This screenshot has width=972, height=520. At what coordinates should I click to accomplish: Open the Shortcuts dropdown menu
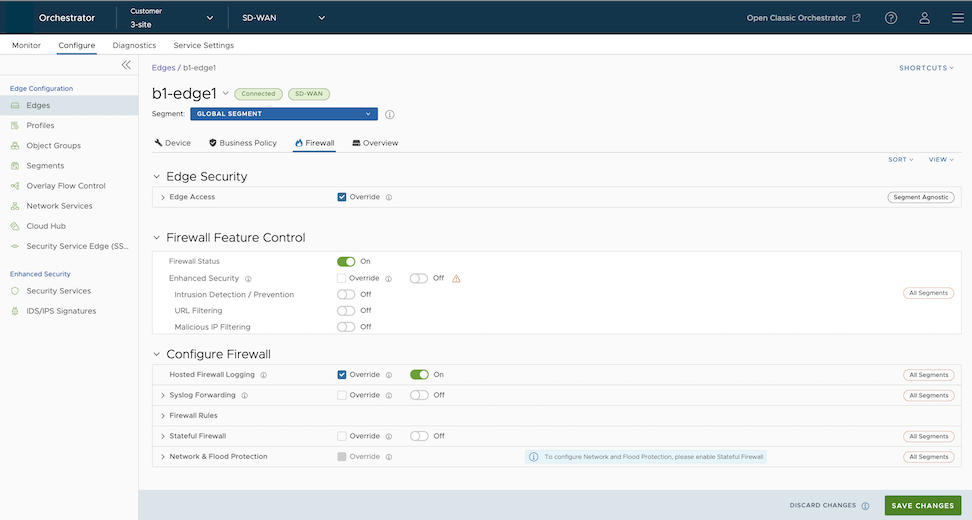(926, 68)
